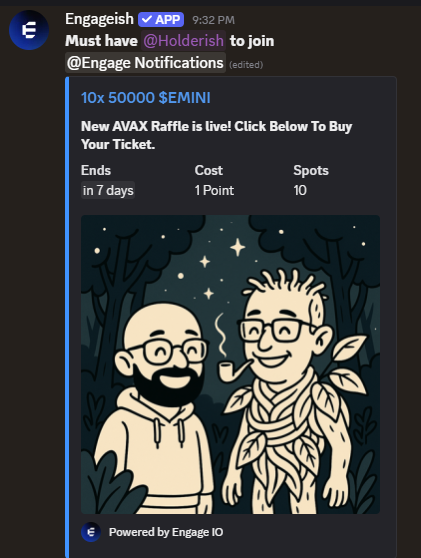This screenshot has height=558, width=421.
Task: Click the @Engage Notifications role mention
Action: click(x=145, y=63)
